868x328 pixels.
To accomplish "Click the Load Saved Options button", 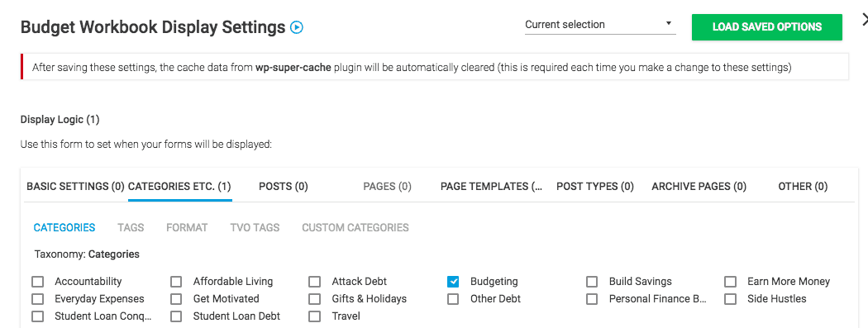I will pyautogui.click(x=766, y=27).
